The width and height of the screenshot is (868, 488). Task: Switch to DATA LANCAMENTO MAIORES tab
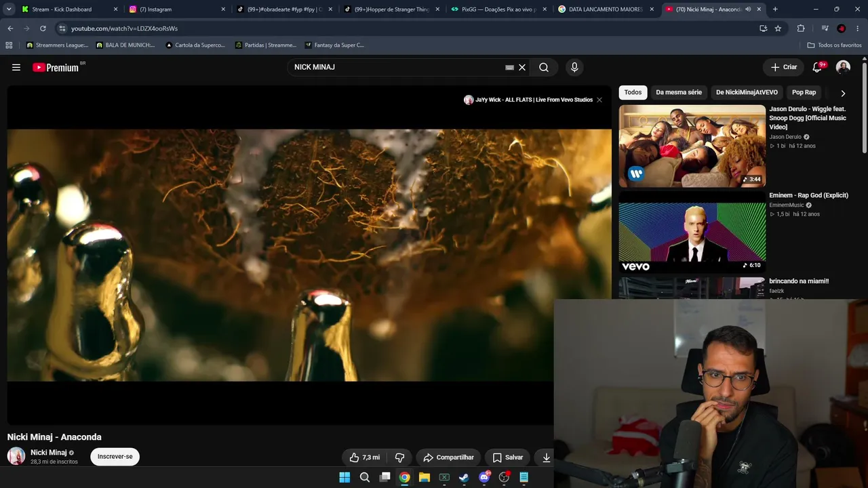[606, 9]
